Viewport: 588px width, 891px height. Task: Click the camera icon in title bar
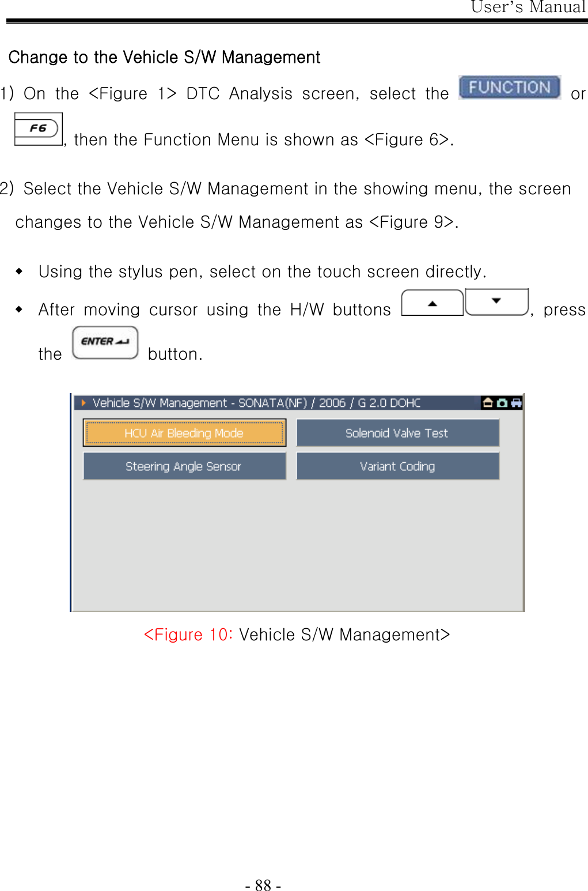(502, 403)
